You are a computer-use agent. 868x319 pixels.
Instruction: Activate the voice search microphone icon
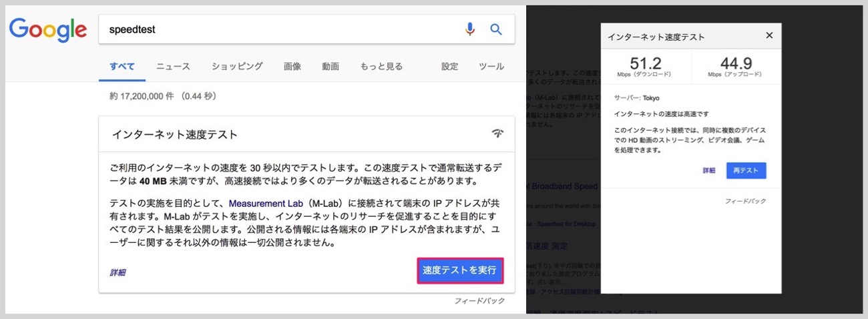coord(470,29)
